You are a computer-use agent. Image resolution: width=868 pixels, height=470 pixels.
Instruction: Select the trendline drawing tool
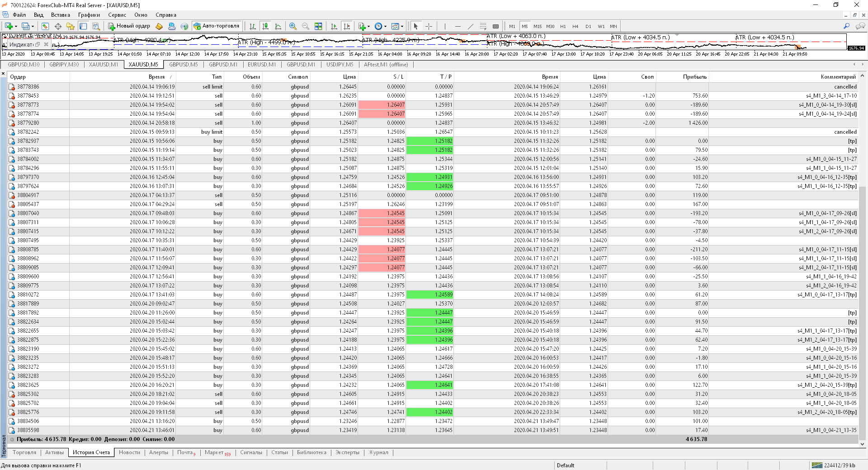(470, 26)
